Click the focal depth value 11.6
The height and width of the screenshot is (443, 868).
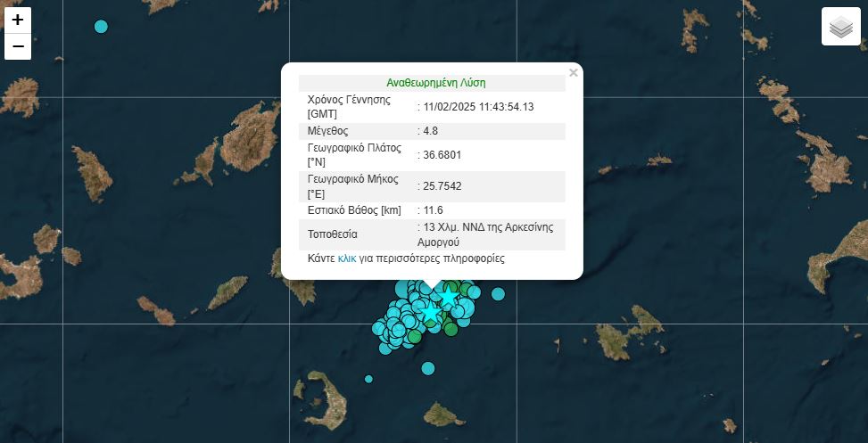[x=433, y=210]
